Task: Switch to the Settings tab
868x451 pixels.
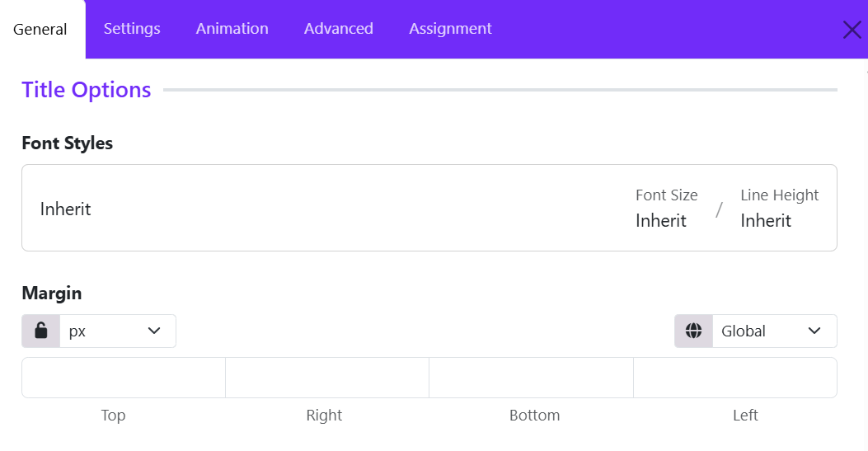Action: click(132, 29)
